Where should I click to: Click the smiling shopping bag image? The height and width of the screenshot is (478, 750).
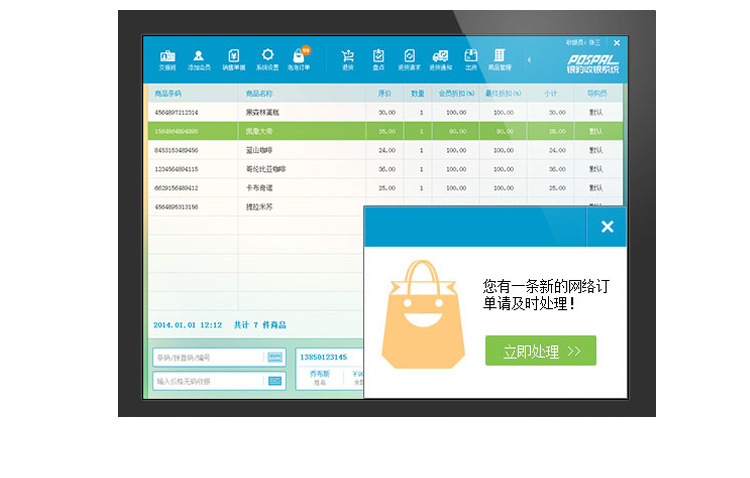(423, 314)
